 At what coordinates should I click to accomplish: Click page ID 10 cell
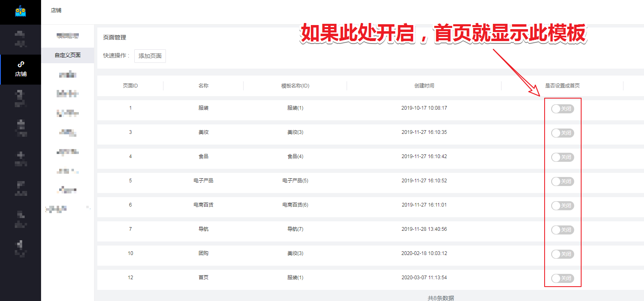tap(130, 253)
